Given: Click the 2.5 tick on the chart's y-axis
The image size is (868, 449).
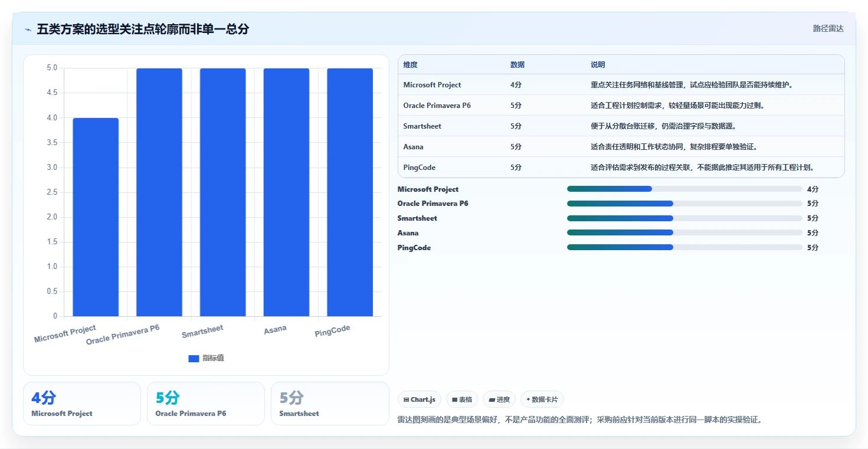Looking at the screenshot, I should pyautogui.click(x=52, y=192).
